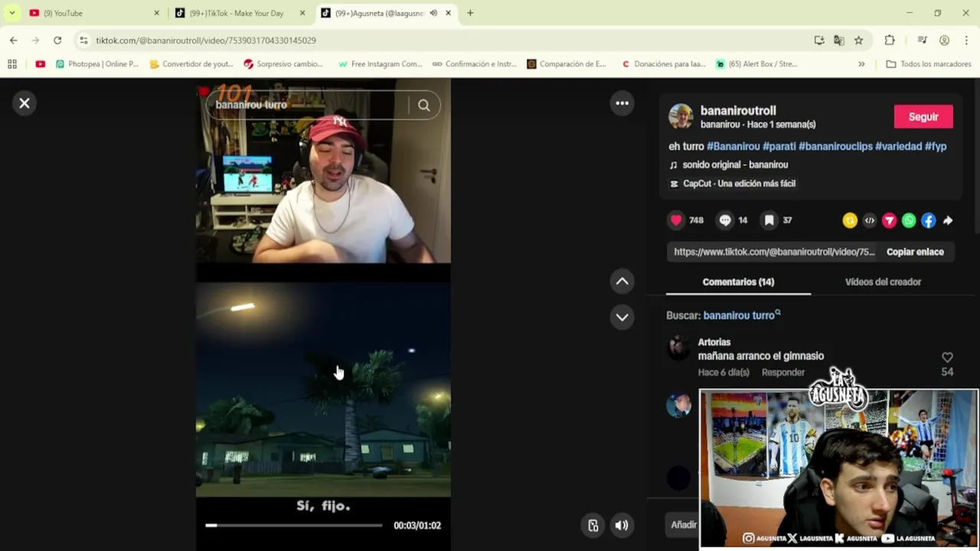980x551 pixels.
Task: Close the YouTube browser tab
Action: (x=156, y=13)
